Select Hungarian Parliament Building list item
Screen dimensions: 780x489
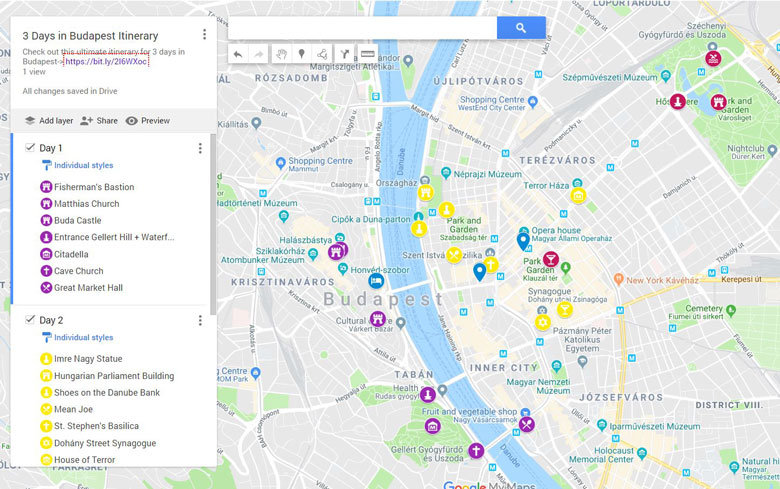[114, 376]
